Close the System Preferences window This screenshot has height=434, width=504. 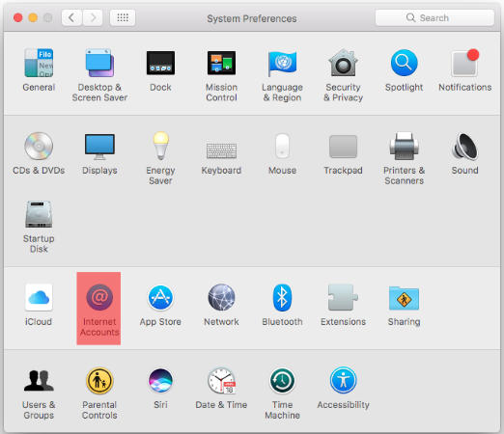coord(18,17)
